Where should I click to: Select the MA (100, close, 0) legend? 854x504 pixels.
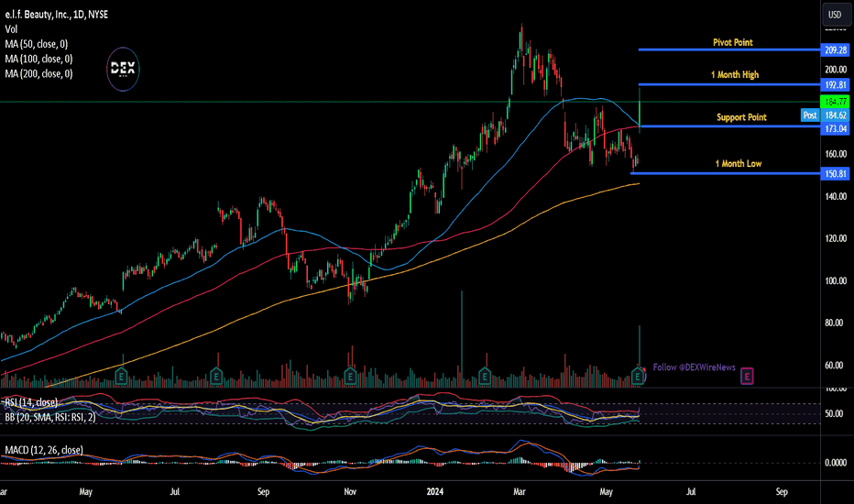[38, 59]
